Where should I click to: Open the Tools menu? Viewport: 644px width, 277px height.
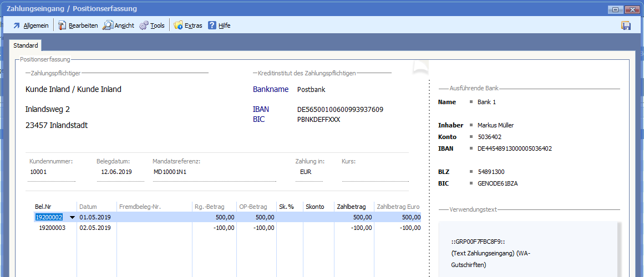pyautogui.click(x=151, y=25)
